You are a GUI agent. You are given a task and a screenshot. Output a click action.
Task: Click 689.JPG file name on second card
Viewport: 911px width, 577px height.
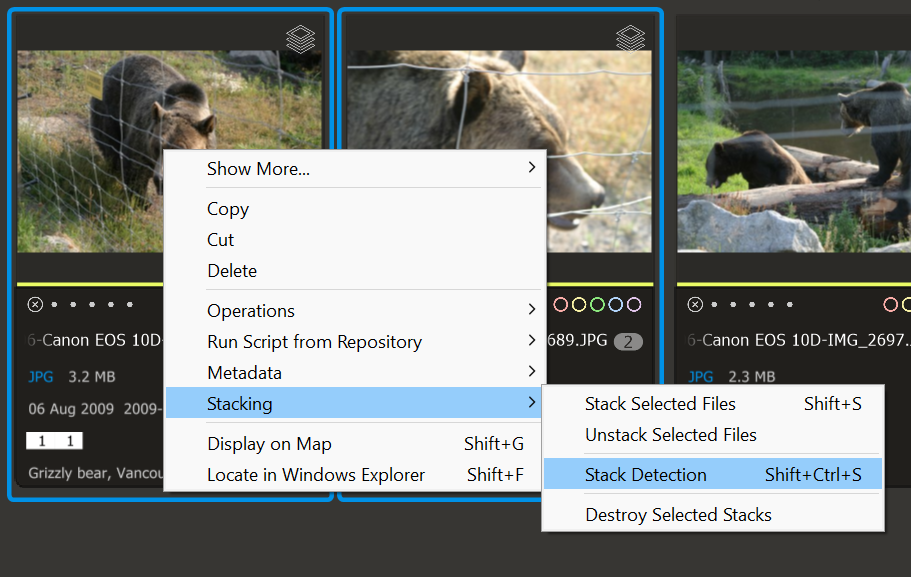click(x=577, y=340)
